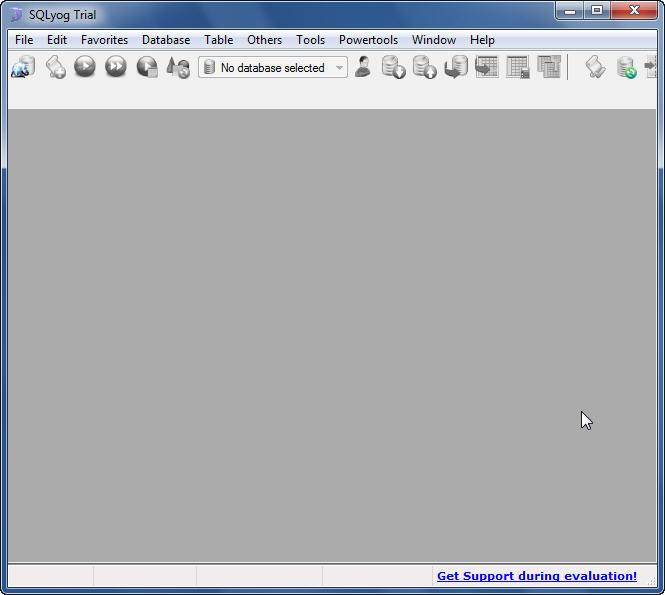Click the scroll icon right of separator

pos(595,67)
